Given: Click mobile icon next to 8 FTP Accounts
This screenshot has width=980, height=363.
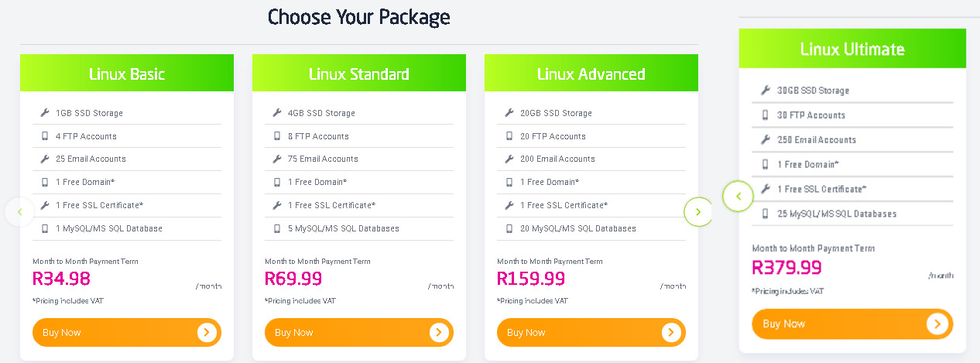Looking at the screenshot, I should 276,136.
